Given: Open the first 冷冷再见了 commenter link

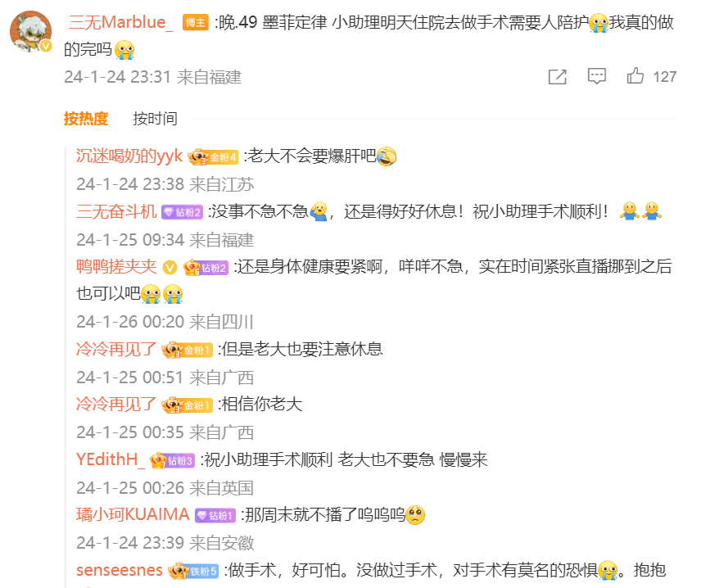Looking at the screenshot, I should click(116, 349).
